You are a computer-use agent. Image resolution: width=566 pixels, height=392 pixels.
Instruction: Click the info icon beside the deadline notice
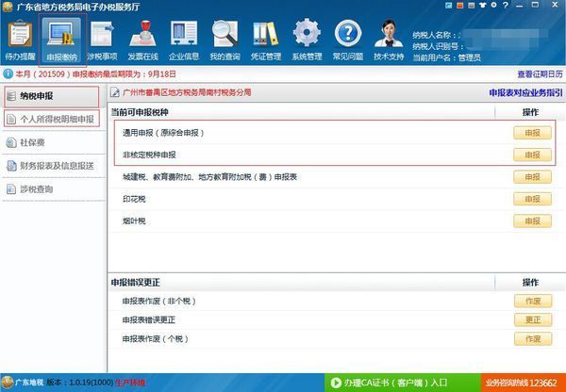click(8, 74)
